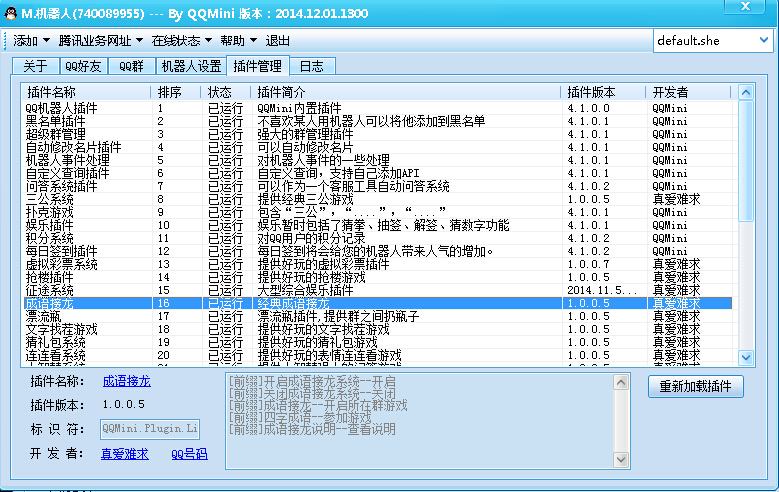The height and width of the screenshot is (492, 779).
Task: Select the 扑克游戏 row
Action: 378,212
